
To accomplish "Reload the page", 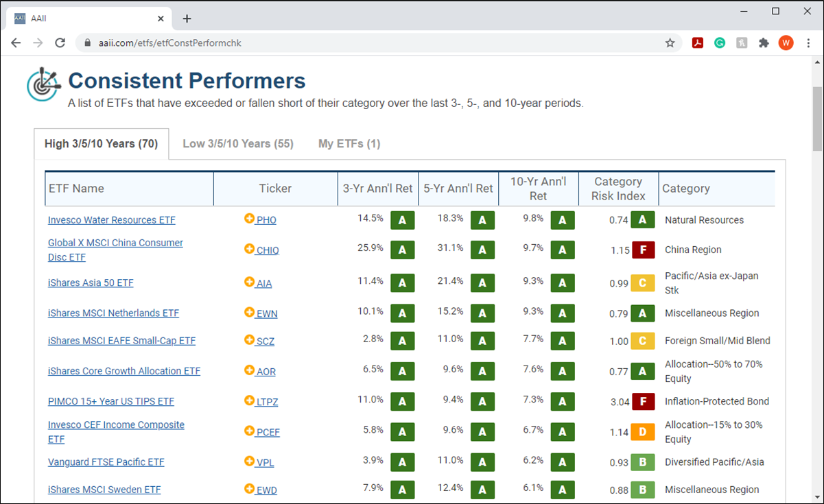I will [x=60, y=43].
